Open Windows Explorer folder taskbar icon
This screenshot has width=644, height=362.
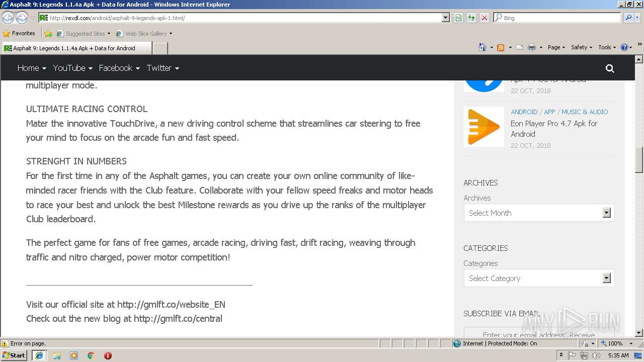point(57,355)
